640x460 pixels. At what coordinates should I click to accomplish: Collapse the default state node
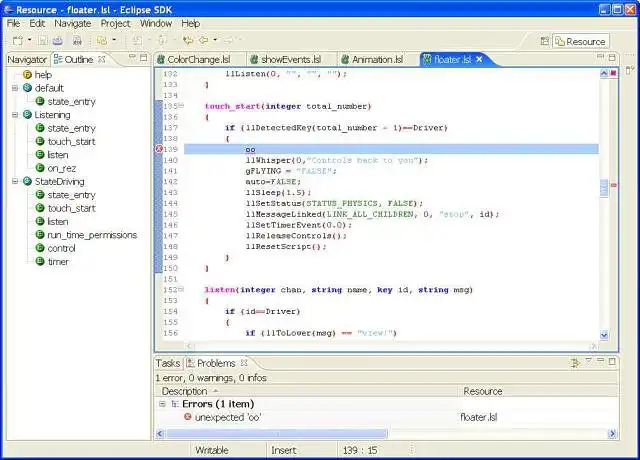pyautogui.click(x=15, y=88)
